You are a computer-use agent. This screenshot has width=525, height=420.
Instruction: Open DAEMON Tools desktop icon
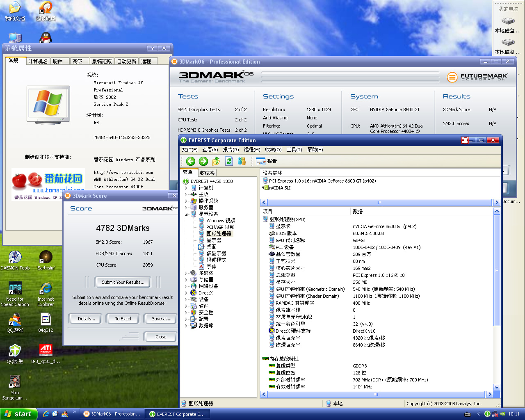[15, 260]
